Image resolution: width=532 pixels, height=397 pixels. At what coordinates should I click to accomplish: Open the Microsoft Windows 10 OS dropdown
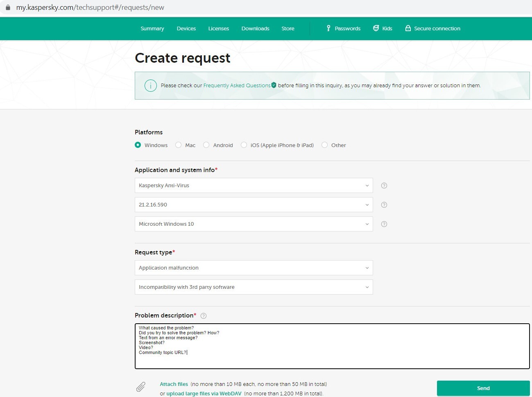(254, 224)
